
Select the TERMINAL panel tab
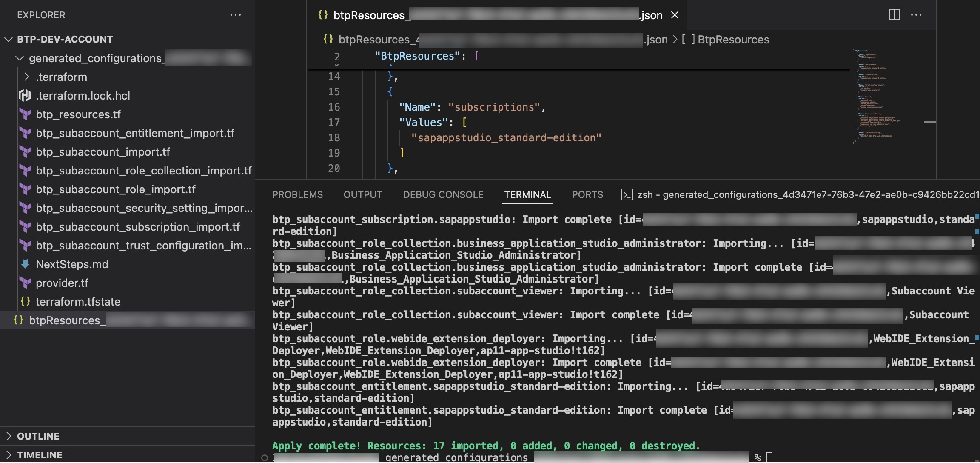coord(527,194)
